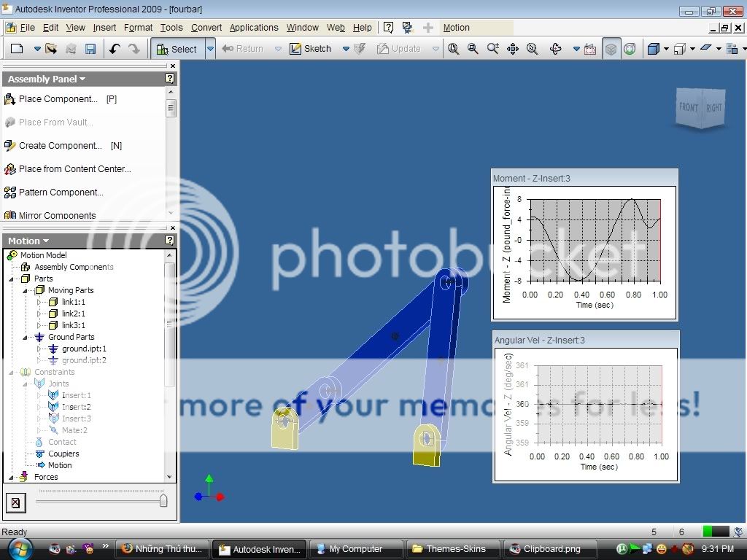Open the Convert menu
The width and height of the screenshot is (747, 560).
point(206,28)
